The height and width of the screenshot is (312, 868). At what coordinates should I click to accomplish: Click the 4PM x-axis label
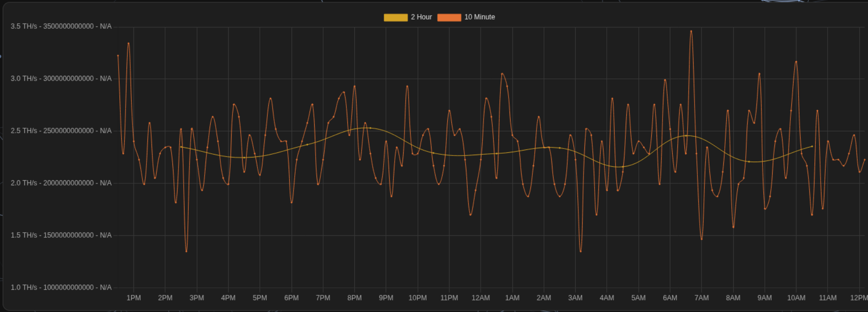(228, 298)
